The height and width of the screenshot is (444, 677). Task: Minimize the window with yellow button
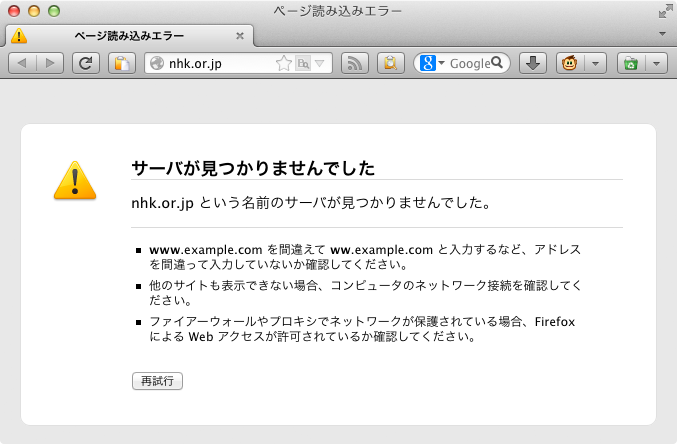point(34,11)
